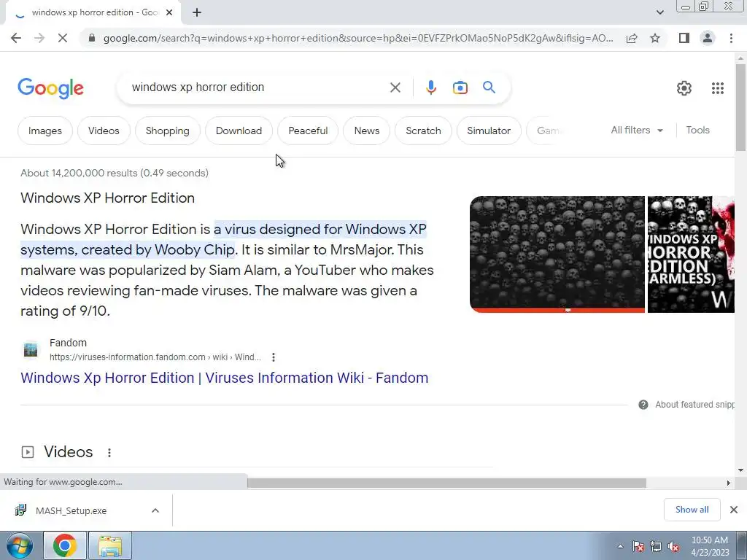Open the tab search dropdown arrow
Screen dimensions: 747x560
[x=659, y=12]
